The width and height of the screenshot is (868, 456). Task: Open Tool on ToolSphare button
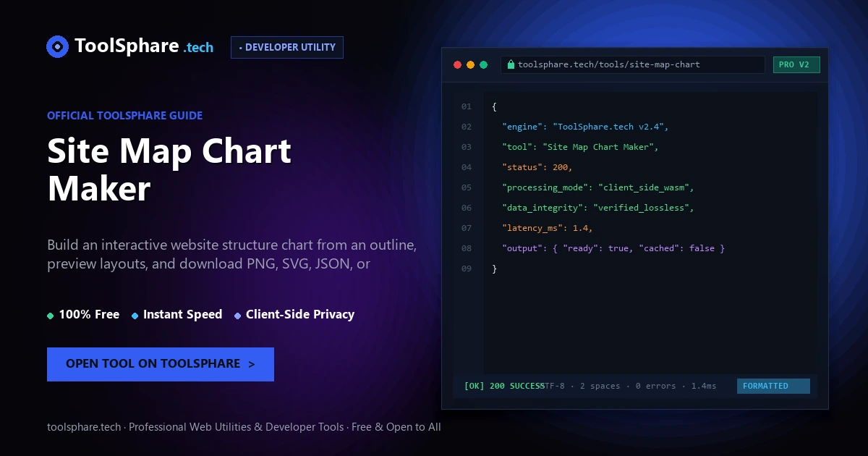[161, 364]
